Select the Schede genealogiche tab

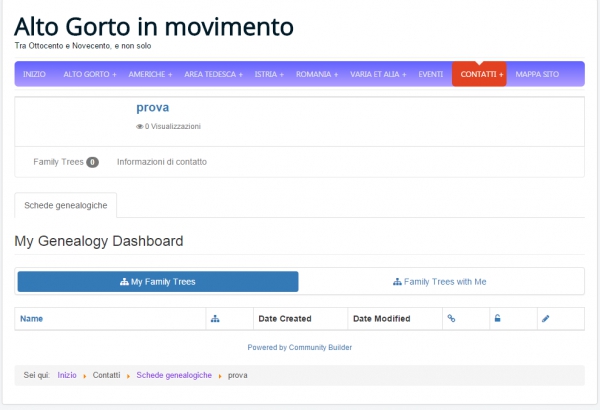[x=66, y=205]
